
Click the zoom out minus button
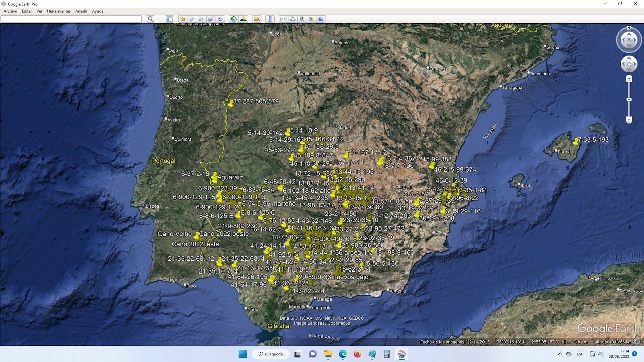point(629,120)
